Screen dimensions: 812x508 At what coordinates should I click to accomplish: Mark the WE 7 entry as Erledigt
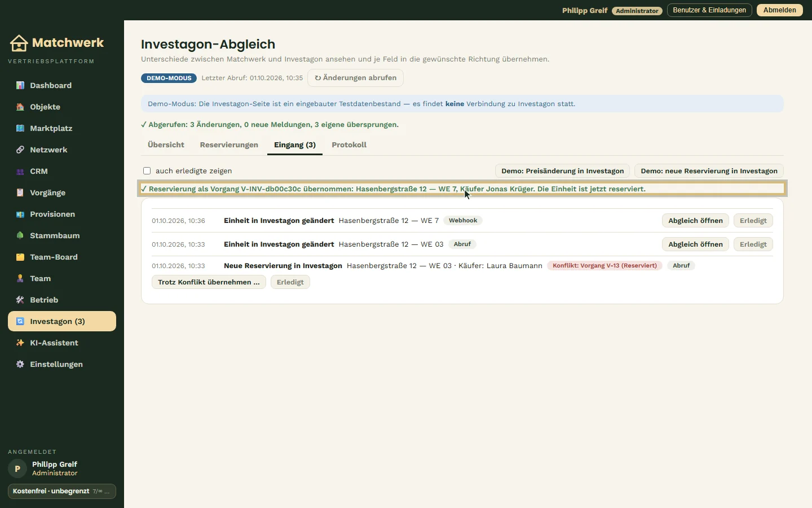(x=753, y=221)
